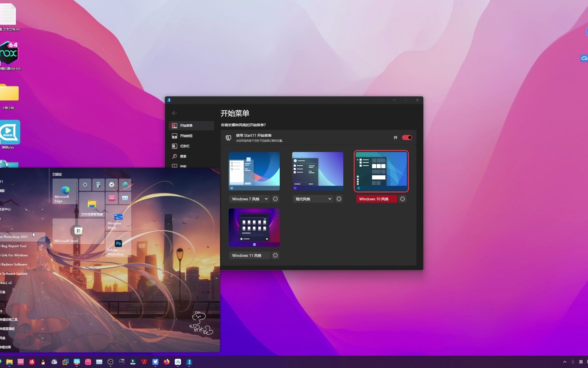Select the 现代风格 style preview thumbnail
Viewport: 588px width, 368px height.
click(x=317, y=171)
